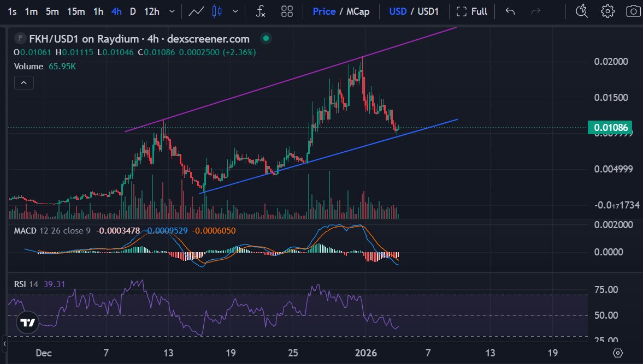Set quote currency to USD

[x=398, y=11]
